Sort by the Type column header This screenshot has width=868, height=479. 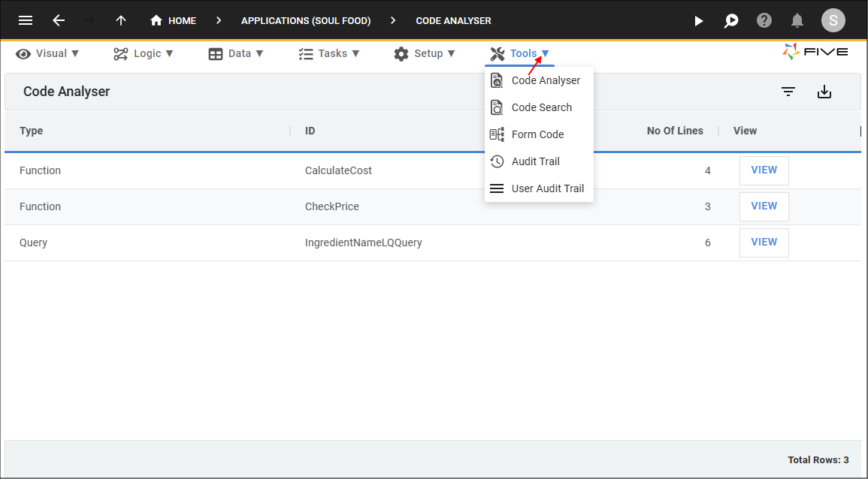(x=31, y=131)
